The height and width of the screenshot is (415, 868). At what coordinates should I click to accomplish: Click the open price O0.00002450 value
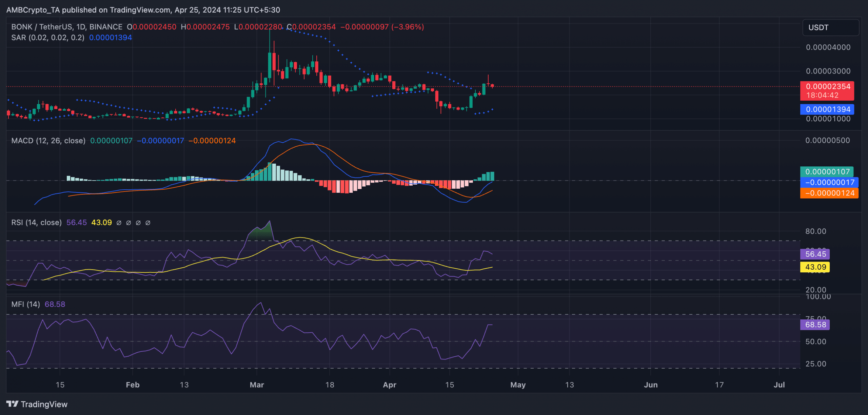pos(152,27)
